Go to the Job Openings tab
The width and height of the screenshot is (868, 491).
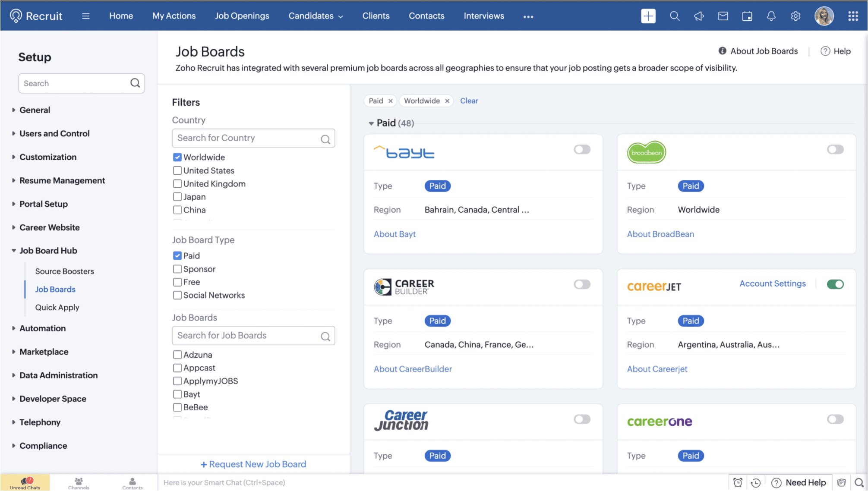[242, 16]
